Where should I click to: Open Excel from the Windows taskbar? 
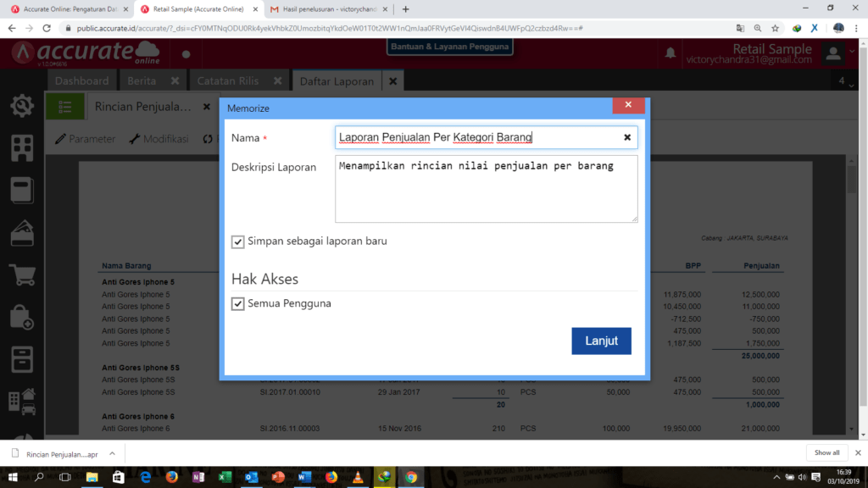click(x=225, y=478)
